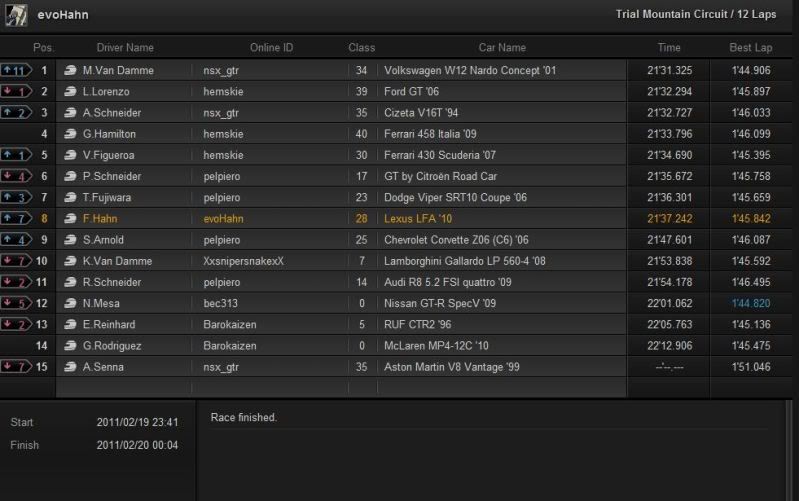
Task: Click the down 4 position badge for P.Schneider
Action: click(x=16, y=176)
